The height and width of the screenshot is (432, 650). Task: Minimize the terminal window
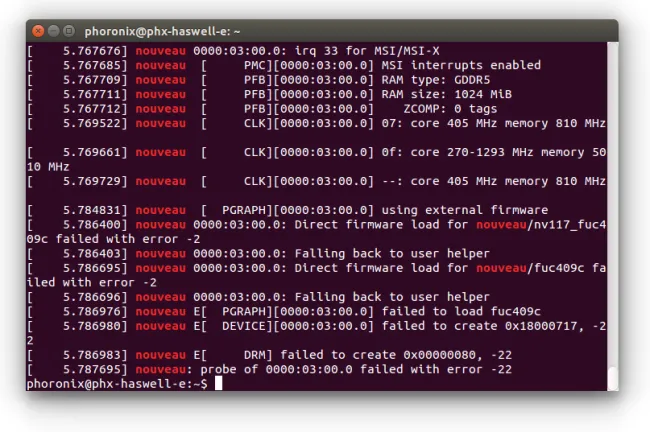point(53,31)
